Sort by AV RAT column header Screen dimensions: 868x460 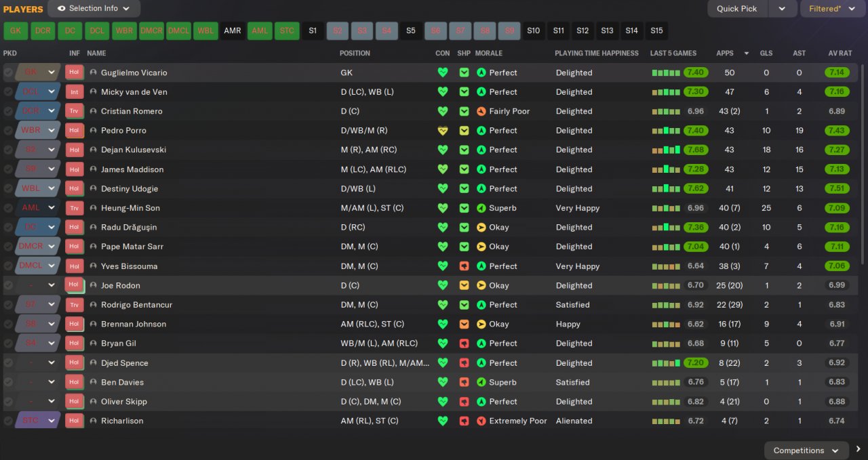point(840,53)
